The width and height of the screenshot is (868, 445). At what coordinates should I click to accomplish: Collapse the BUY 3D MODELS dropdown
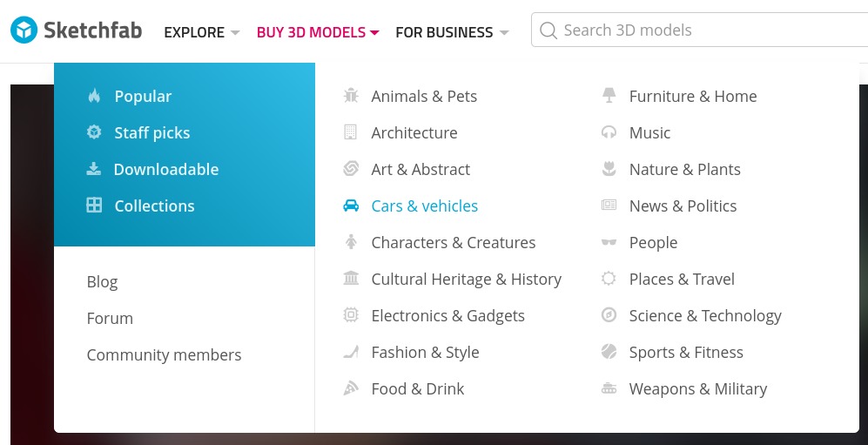point(318,32)
